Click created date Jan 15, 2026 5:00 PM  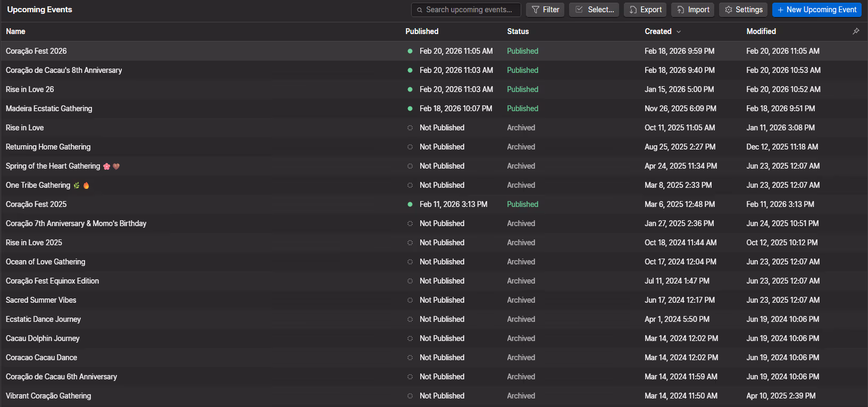[x=679, y=89]
